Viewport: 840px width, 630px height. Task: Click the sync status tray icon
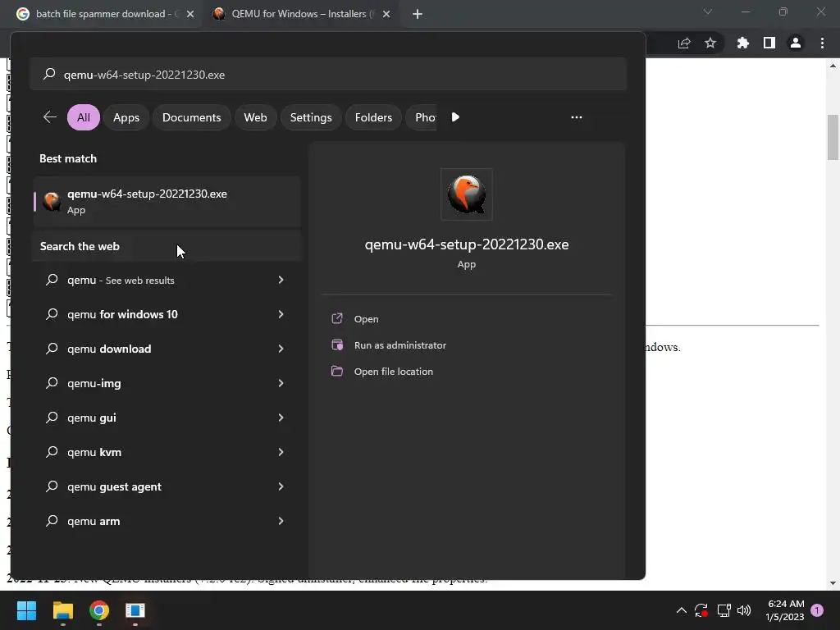click(x=701, y=610)
